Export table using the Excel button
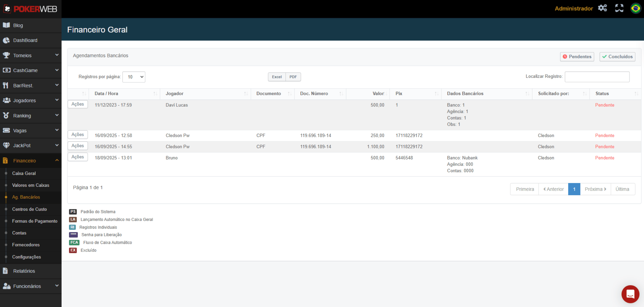Viewport: 644px width, 307px height. tap(277, 77)
